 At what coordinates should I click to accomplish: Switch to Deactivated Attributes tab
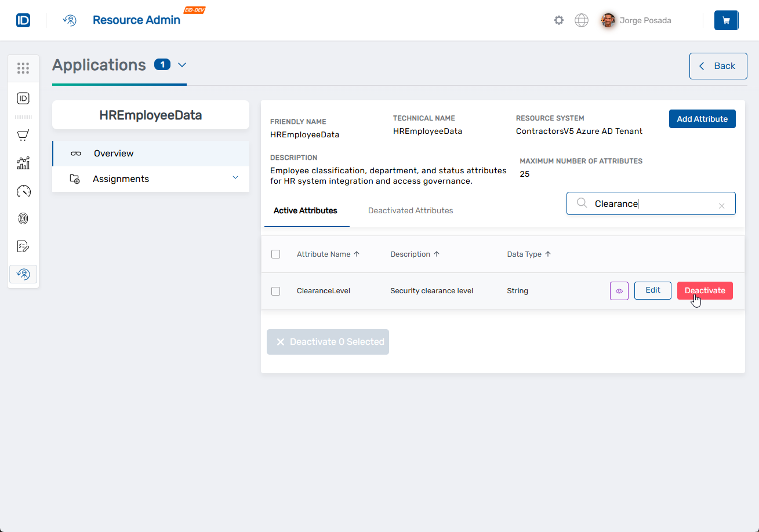tap(411, 210)
